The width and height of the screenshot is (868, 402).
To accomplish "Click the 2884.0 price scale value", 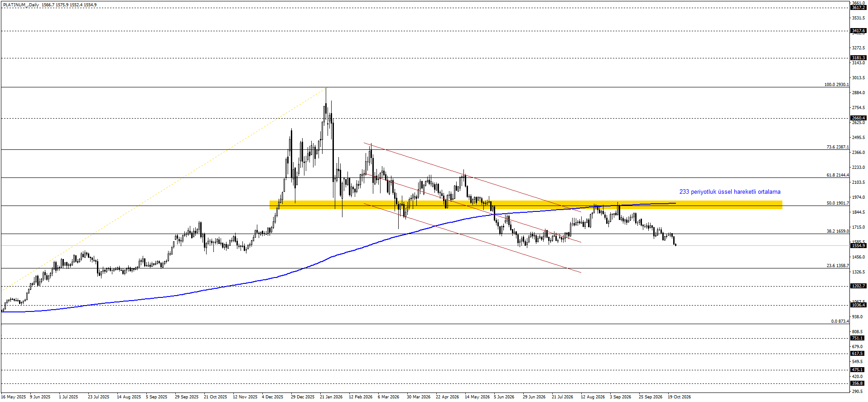I will (858, 93).
